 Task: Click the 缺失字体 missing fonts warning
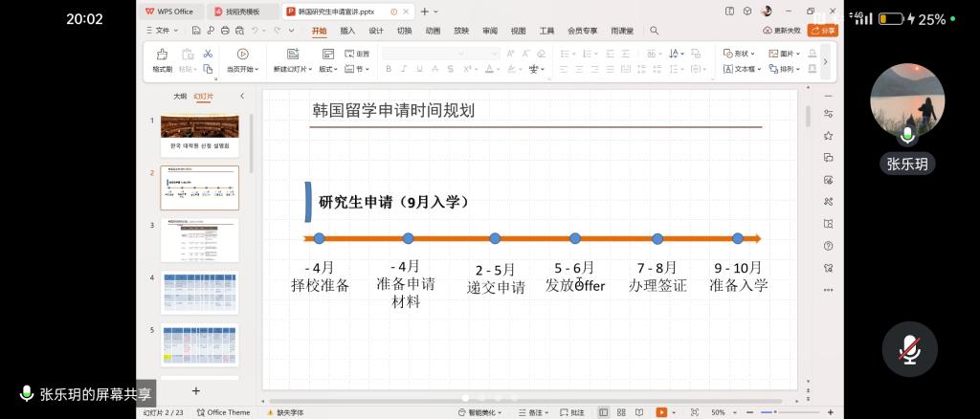click(285, 412)
